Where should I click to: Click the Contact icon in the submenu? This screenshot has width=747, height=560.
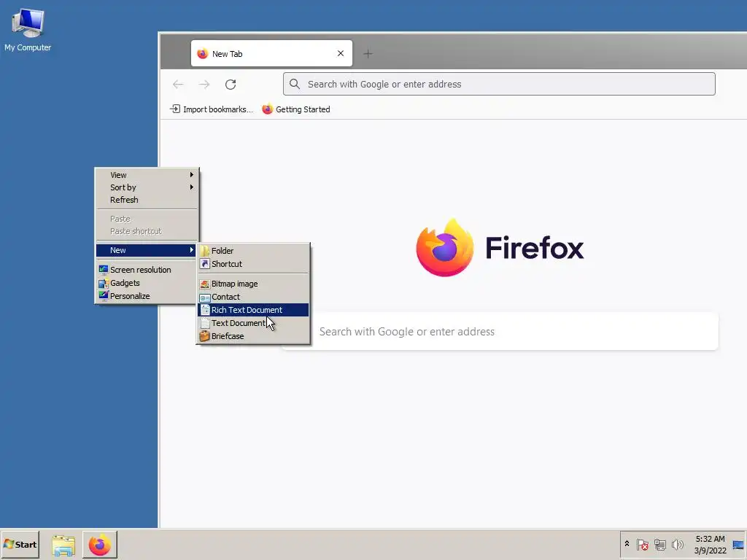point(205,297)
